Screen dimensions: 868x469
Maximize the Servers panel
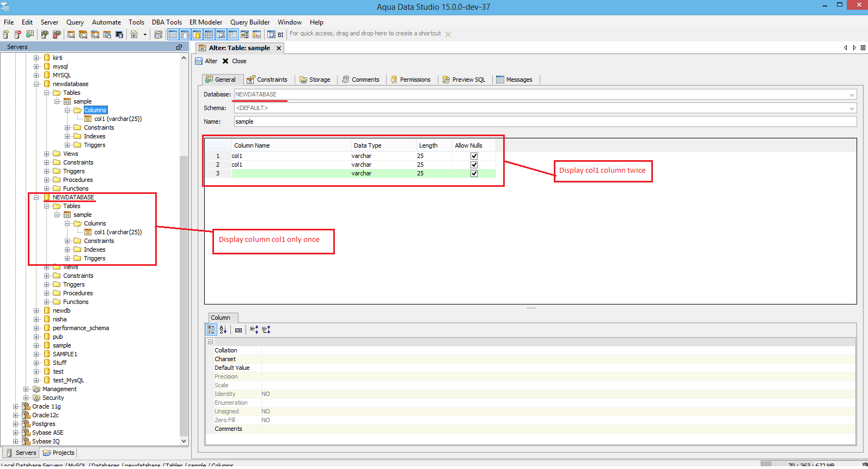(x=179, y=47)
